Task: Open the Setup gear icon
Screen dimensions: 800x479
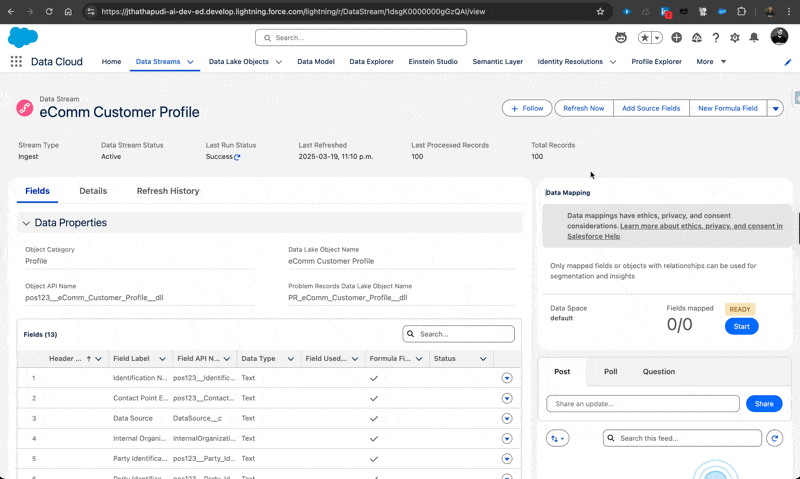Action: point(735,37)
